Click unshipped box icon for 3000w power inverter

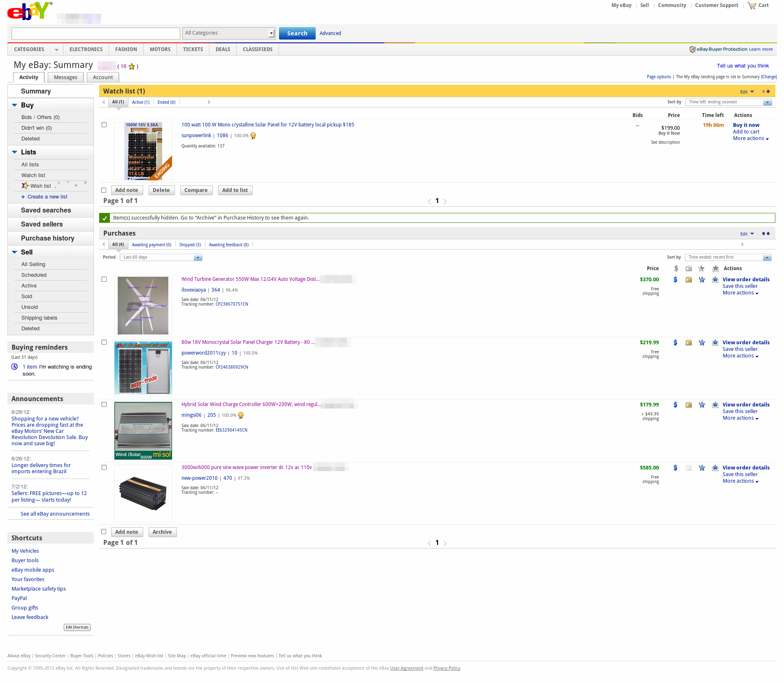tap(689, 468)
